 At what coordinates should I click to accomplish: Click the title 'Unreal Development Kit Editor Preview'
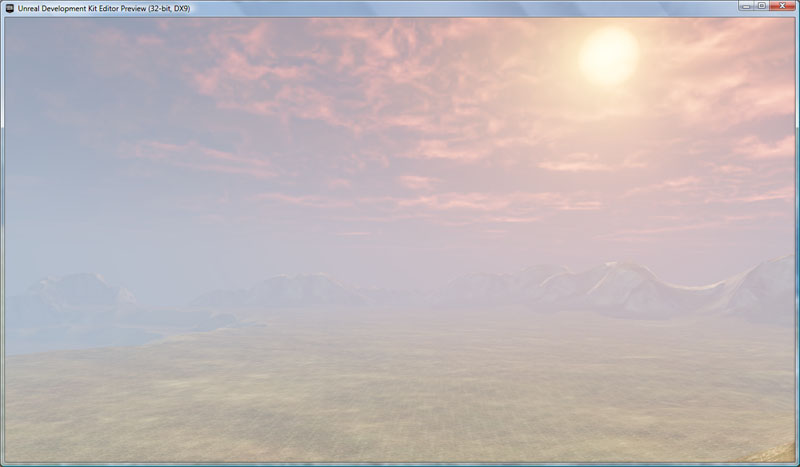point(82,9)
